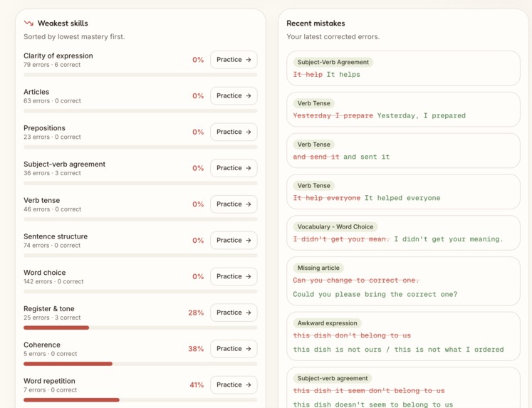Image resolution: width=532 pixels, height=408 pixels.
Task: Click the Coherence mastery progress bar
Action: [x=140, y=364]
